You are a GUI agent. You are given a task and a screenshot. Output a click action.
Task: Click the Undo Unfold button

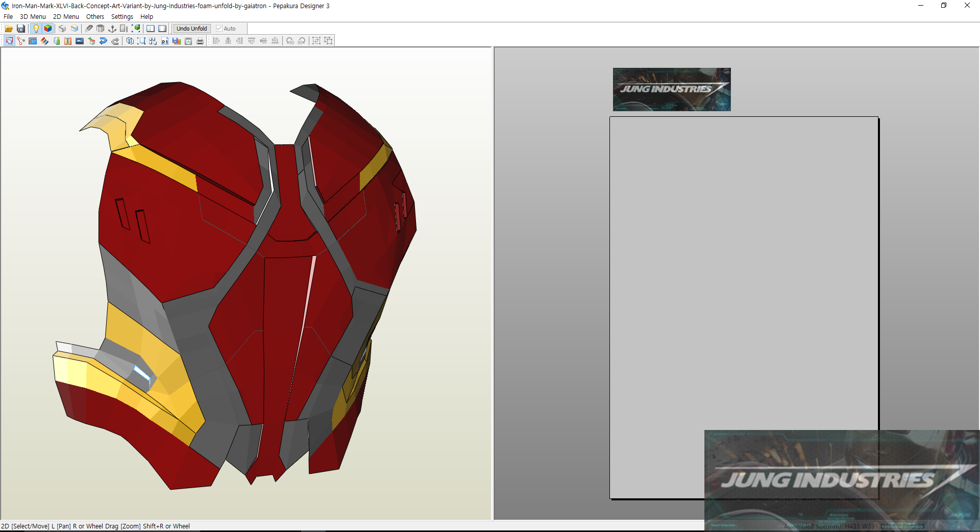tap(192, 29)
